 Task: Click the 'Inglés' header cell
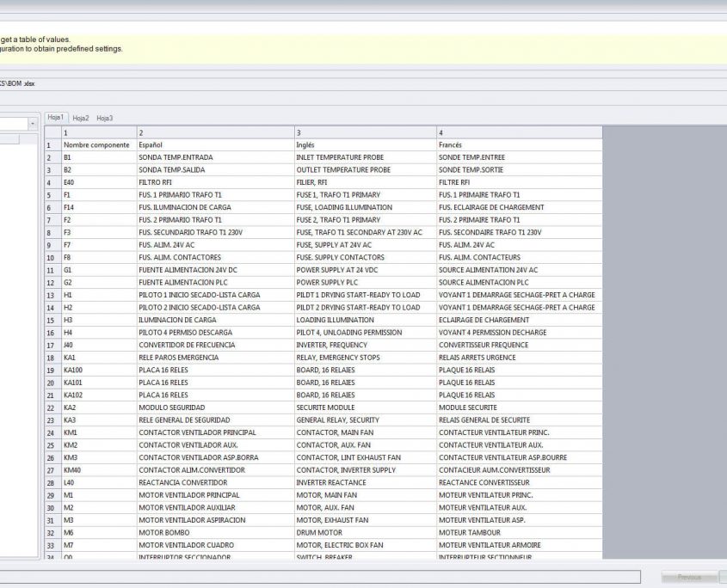366,145
